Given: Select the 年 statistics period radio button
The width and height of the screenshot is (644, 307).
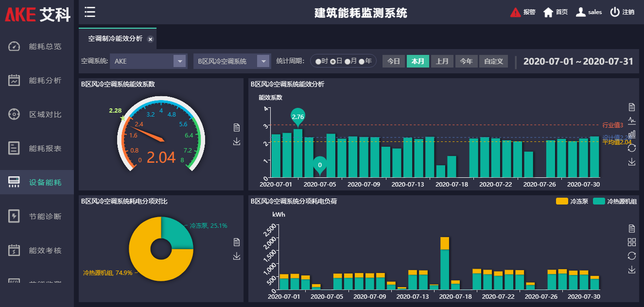Looking at the screenshot, I should [361, 61].
